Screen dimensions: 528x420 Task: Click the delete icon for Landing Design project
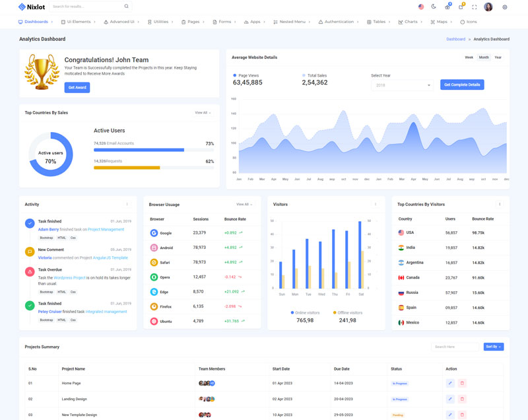(x=462, y=399)
